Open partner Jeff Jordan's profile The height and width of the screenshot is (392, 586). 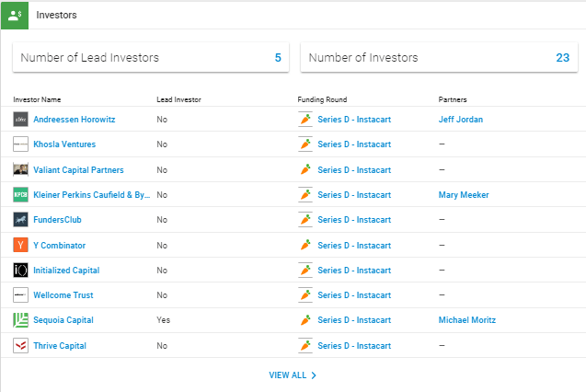click(x=460, y=120)
